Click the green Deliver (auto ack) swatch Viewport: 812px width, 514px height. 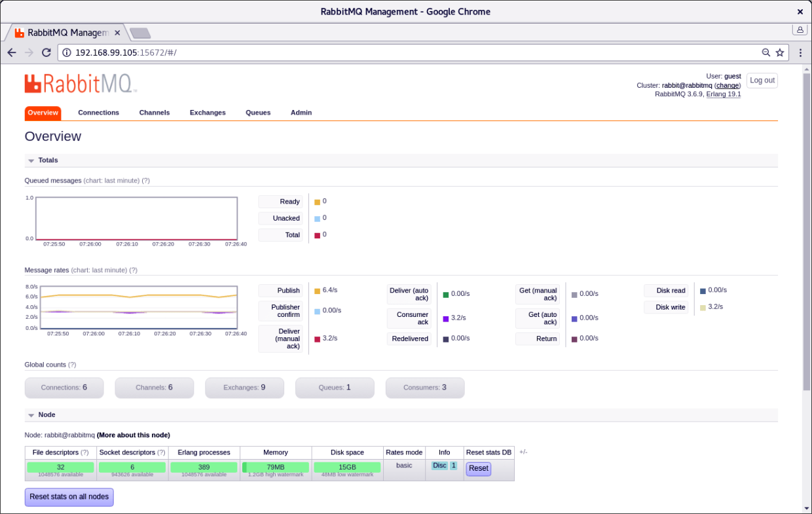tap(446, 295)
